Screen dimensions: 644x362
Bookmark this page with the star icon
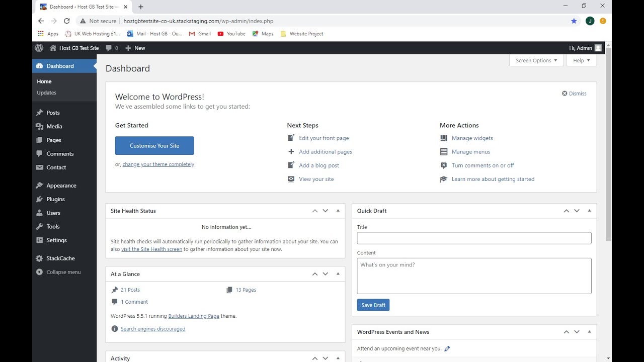point(574,21)
